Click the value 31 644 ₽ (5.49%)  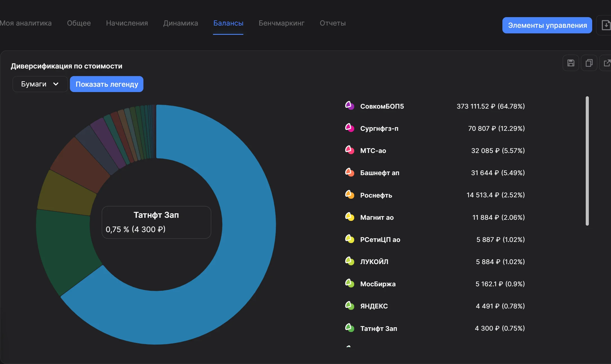pos(498,173)
